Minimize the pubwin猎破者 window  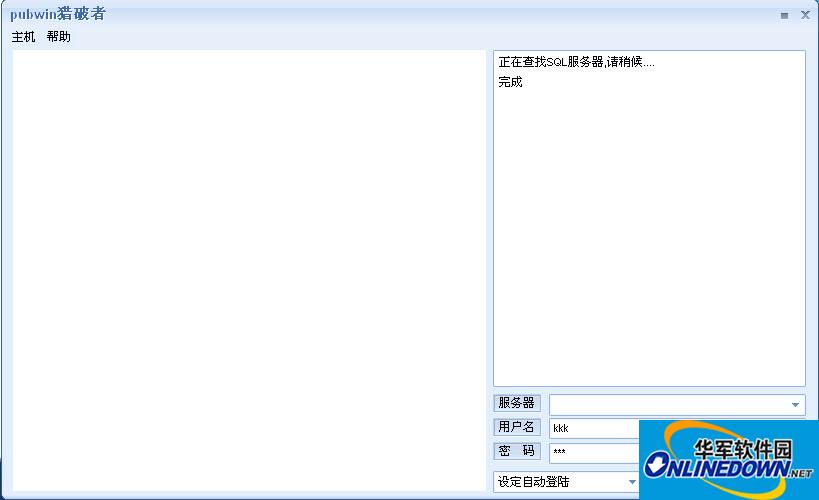tap(784, 16)
